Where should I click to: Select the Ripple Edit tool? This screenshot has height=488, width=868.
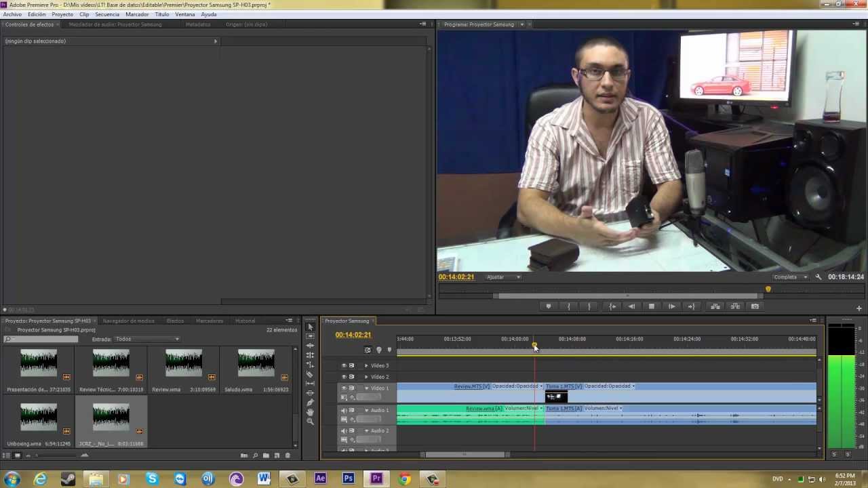click(x=310, y=346)
